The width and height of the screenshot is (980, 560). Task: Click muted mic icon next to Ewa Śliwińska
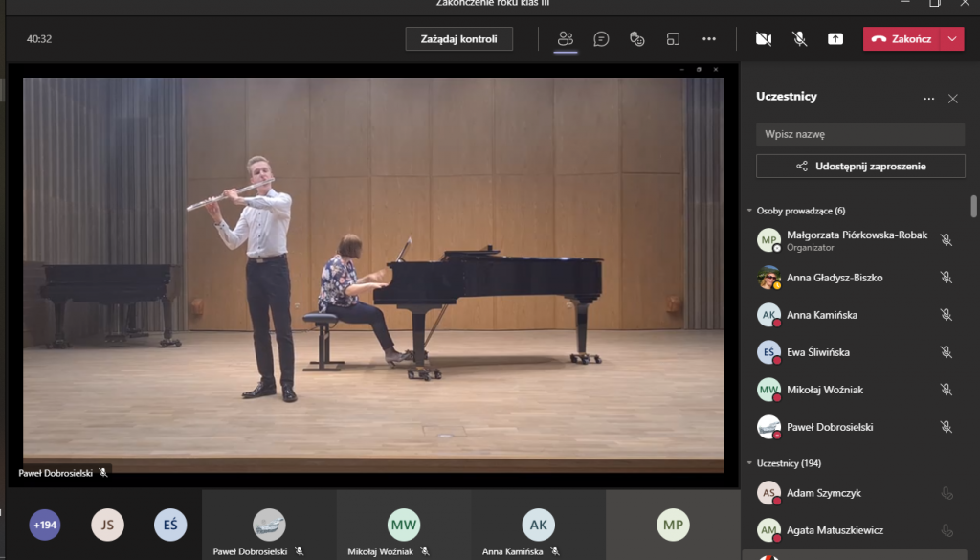[946, 352]
